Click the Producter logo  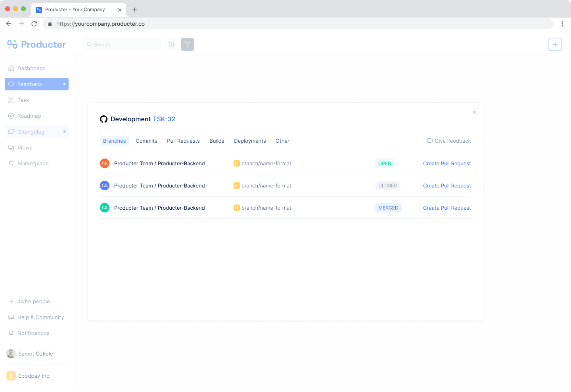[36, 44]
